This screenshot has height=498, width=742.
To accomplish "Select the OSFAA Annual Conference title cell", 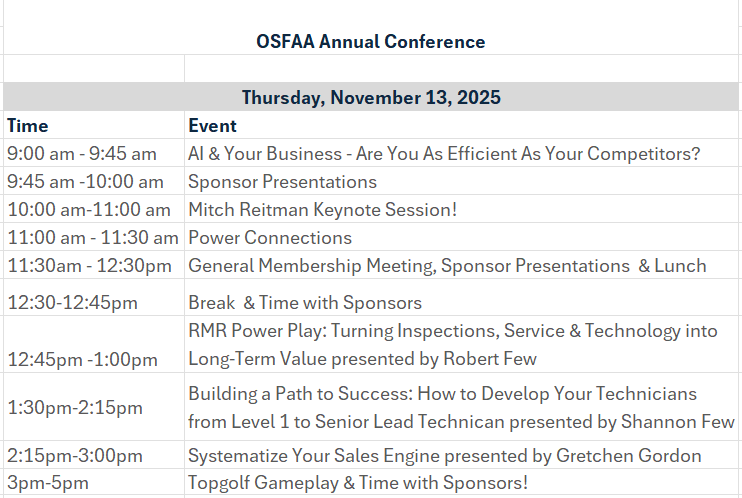I will (x=370, y=42).
